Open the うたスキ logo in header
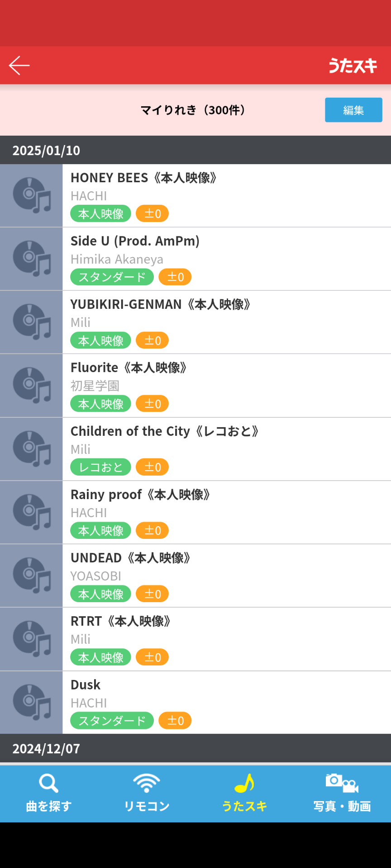This screenshot has height=868, width=391. pyautogui.click(x=353, y=66)
